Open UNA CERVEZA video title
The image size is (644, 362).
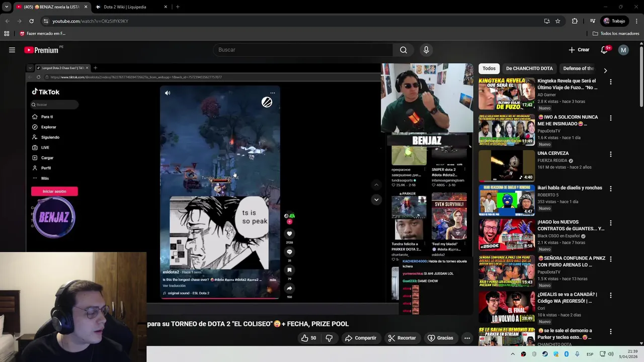click(553, 153)
